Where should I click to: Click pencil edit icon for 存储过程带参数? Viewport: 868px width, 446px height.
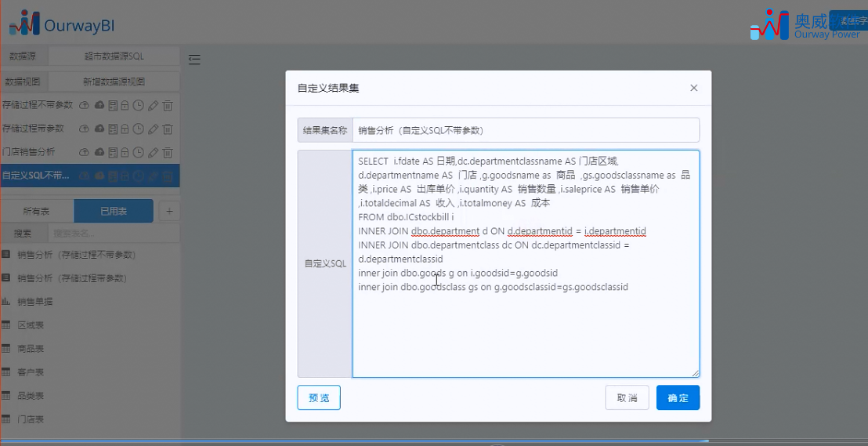(154, 129)
